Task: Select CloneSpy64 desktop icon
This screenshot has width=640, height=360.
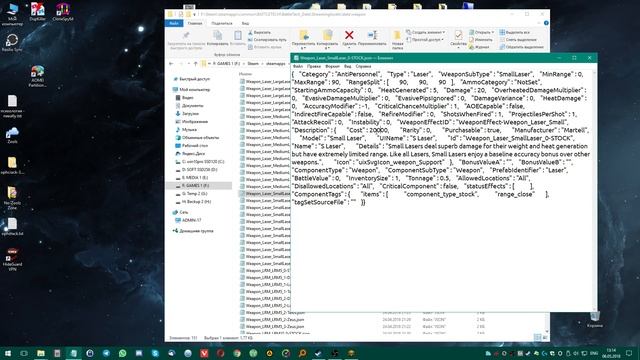Action: point(63,12)
